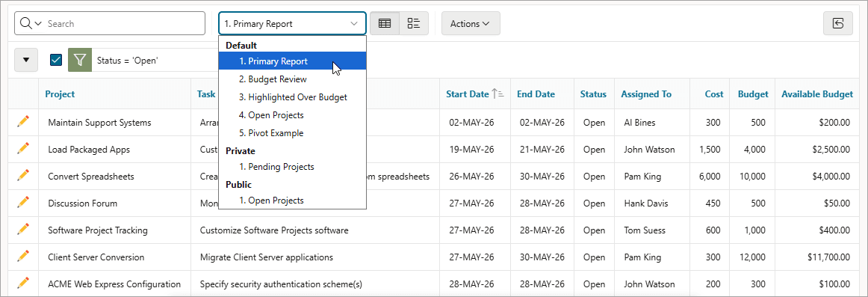Click the edit pencil for Load Packaged Apps
Image resolution: width=868 pixels, height=297 pixels.
point(22,148)
